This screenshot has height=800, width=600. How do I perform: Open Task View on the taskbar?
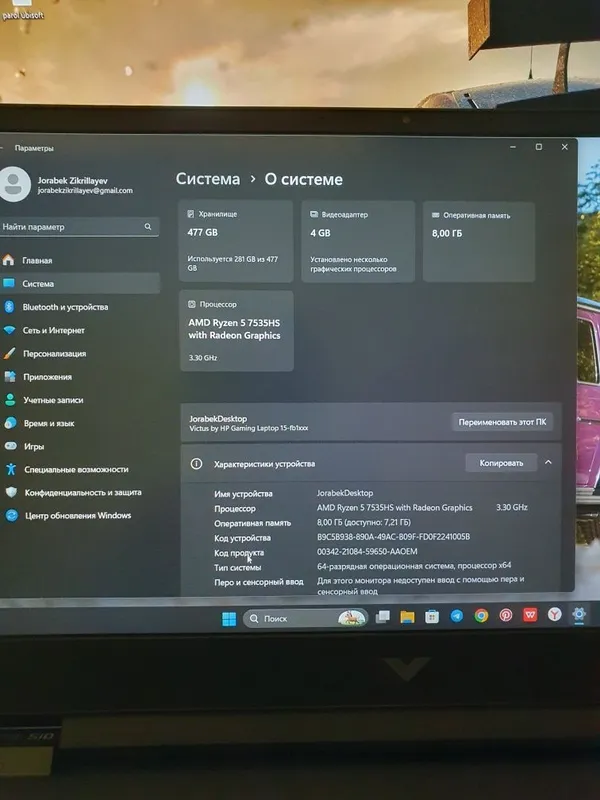[383, 617]
